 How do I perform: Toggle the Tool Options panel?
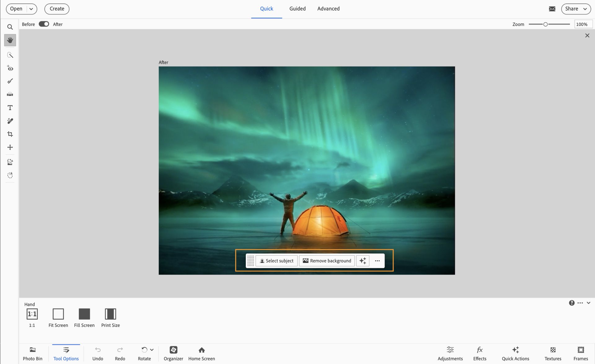(66, 353)
